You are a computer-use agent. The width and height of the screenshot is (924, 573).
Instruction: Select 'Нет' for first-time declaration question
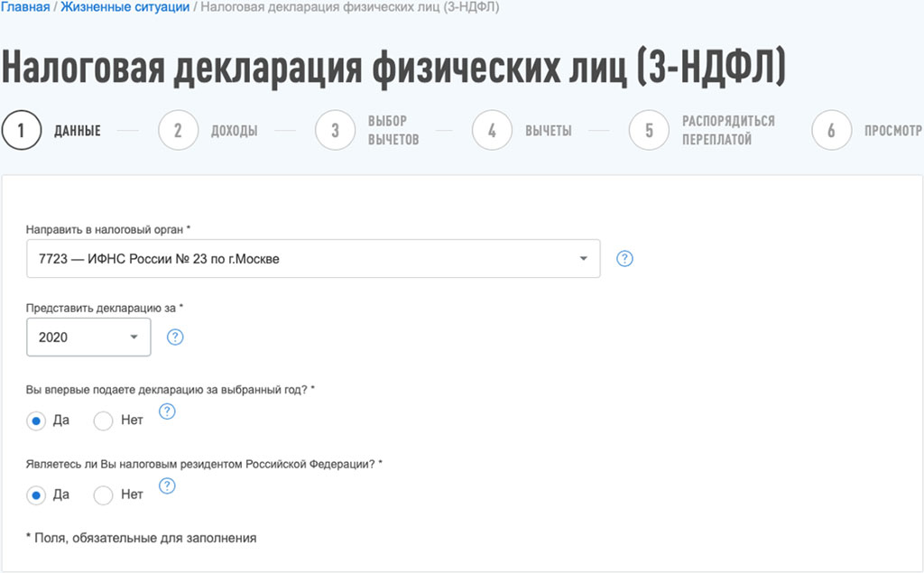coord(104,421)
